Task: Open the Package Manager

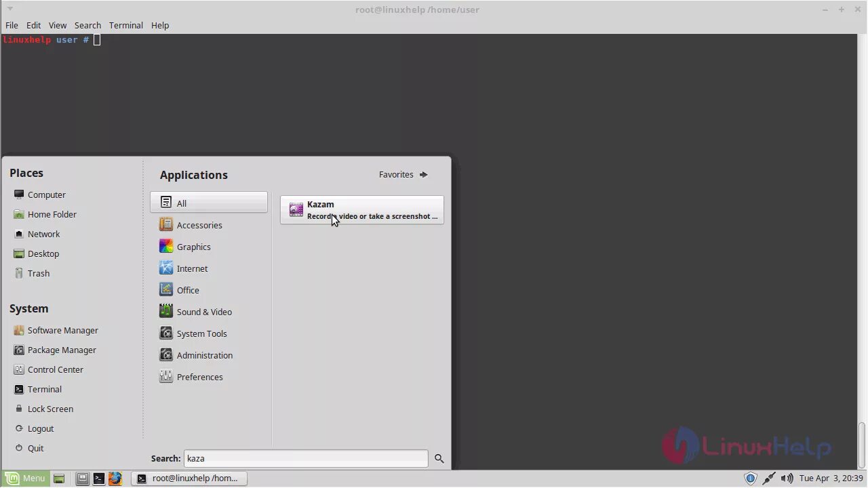Action: tap(62, 350)
